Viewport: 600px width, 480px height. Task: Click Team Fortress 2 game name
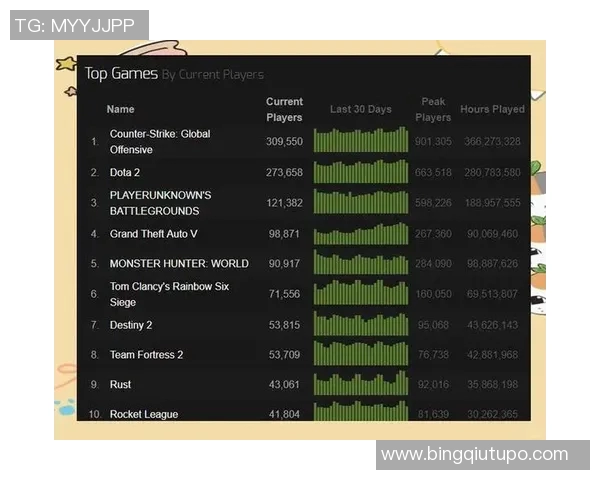pos(146,354)
